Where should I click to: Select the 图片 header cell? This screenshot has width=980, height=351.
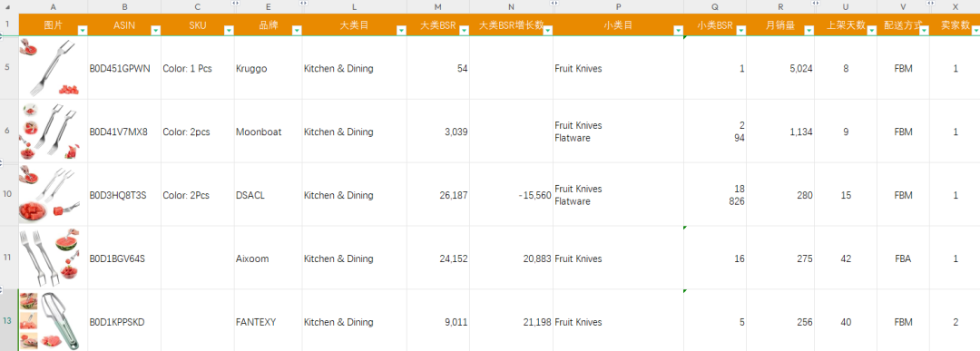[54, 25]
